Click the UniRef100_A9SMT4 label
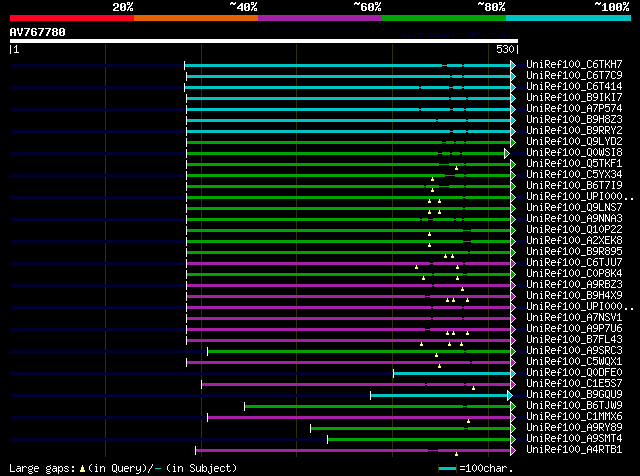This screenshot has height=476, width=640. 574,439
